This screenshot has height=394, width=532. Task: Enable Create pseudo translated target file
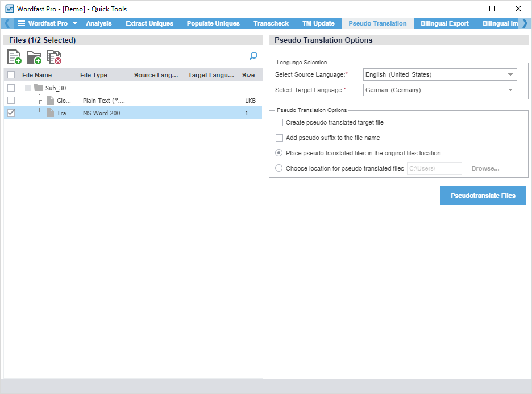(279, 122)
